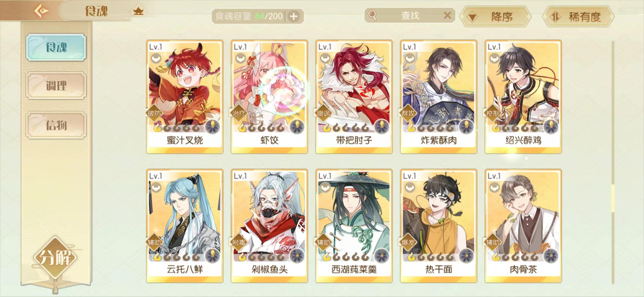
Task: Tap the 爆发 badge on 热干面
Action: tap(408, 242)
